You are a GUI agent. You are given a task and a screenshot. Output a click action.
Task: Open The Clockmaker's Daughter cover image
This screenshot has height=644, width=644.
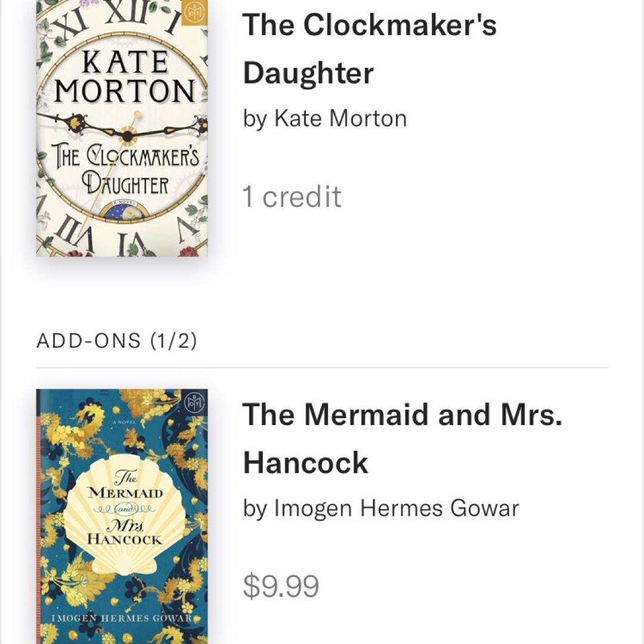tap(122, 128)
